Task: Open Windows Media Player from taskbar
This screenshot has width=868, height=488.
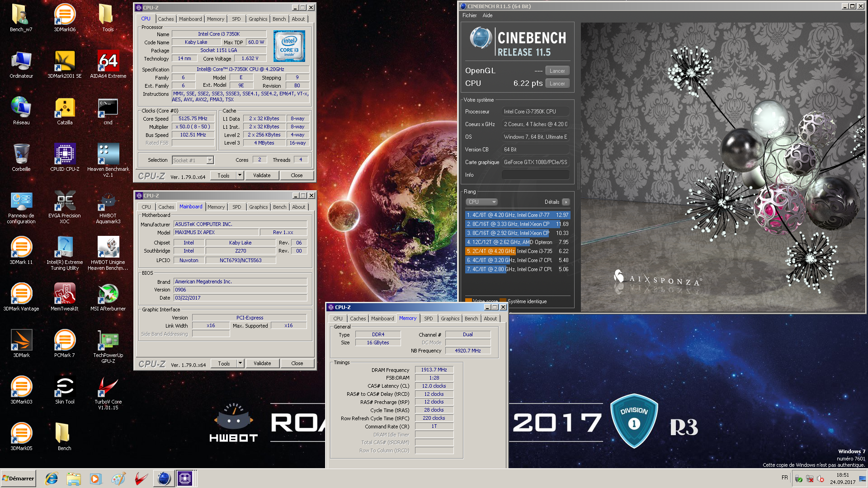Action: pos(95,479)
